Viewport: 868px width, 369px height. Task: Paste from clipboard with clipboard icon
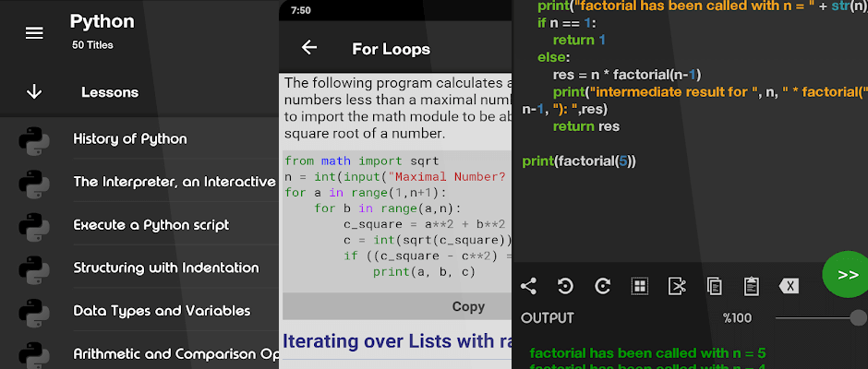tap(752, 286)
